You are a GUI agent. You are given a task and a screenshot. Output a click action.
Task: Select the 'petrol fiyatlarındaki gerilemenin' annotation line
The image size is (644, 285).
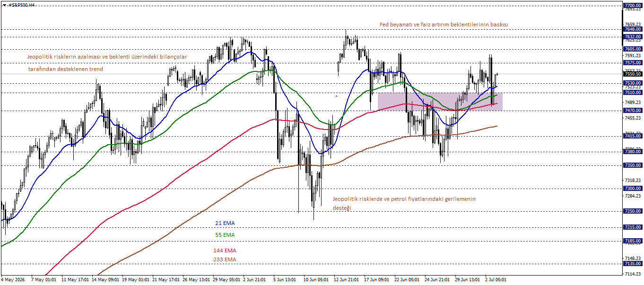click(404, 199)
